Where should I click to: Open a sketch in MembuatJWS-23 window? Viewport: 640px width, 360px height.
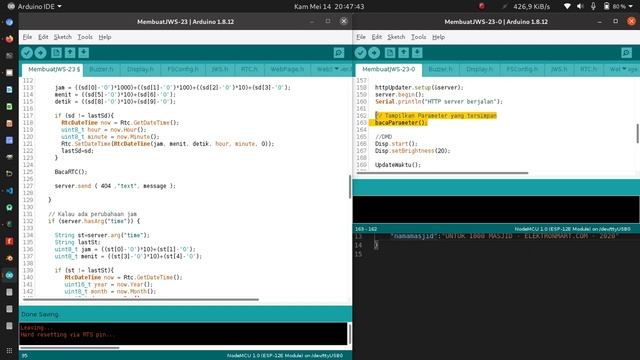[70, 53]
